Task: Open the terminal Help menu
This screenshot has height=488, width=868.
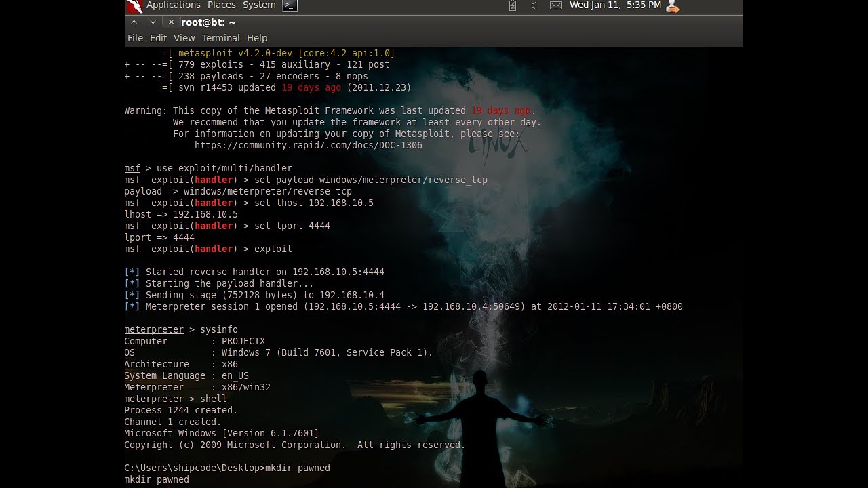Action: 257,38
